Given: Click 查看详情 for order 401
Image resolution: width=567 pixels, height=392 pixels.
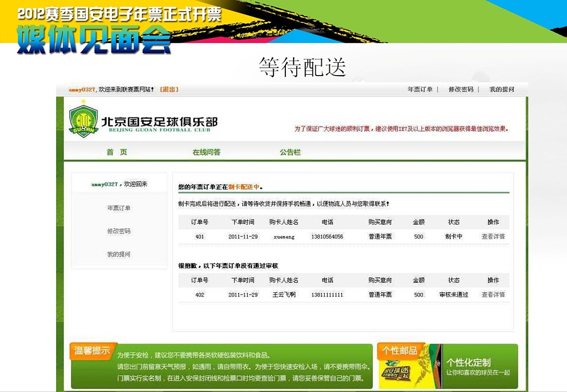Looking at the screenshot, I should coord(492,236).
